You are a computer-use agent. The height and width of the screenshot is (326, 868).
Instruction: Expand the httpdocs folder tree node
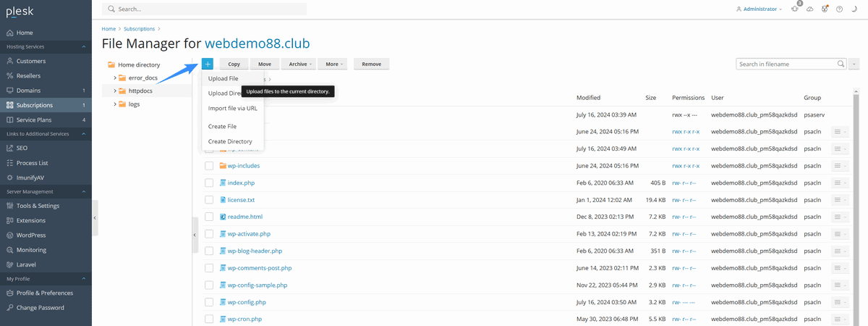[x=114, y=91]
